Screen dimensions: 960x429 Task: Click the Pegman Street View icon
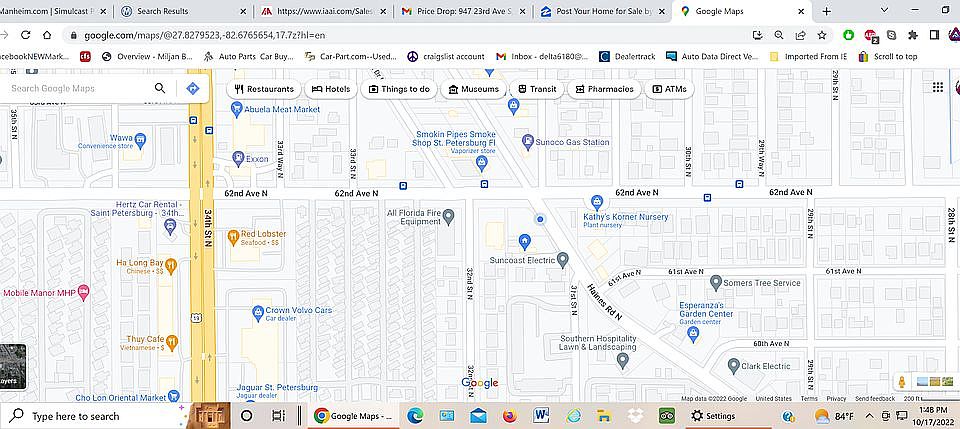coord(901,382)
